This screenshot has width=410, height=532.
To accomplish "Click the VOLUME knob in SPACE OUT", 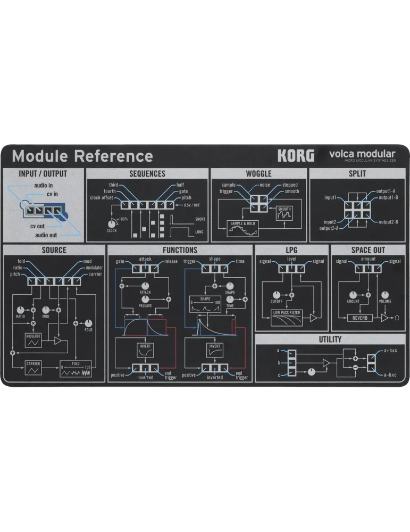I will click(x=385, y=295).
